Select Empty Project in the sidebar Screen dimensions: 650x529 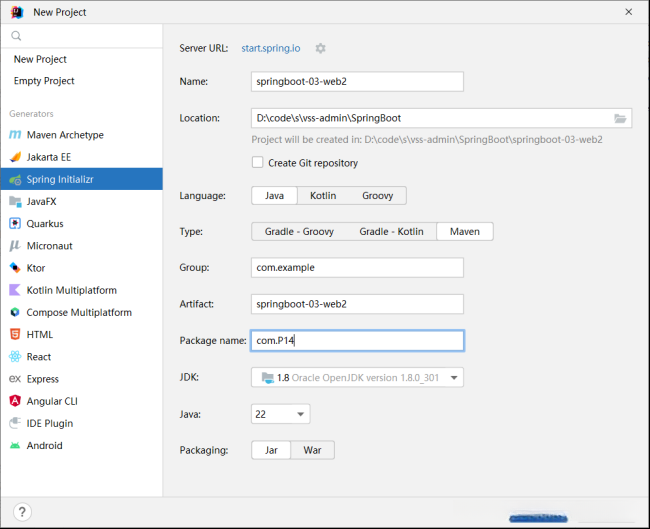point(44,81)
